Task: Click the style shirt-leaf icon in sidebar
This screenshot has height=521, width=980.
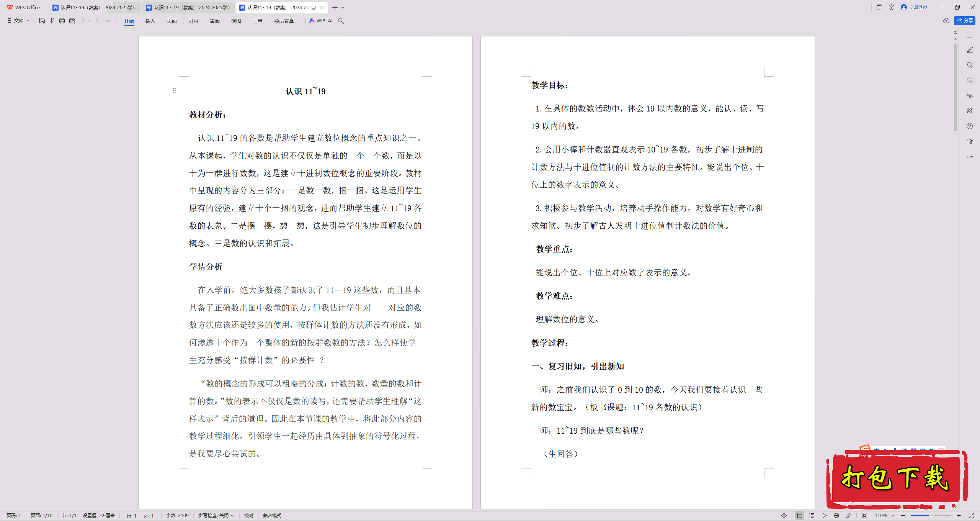Action: point(970,95)
